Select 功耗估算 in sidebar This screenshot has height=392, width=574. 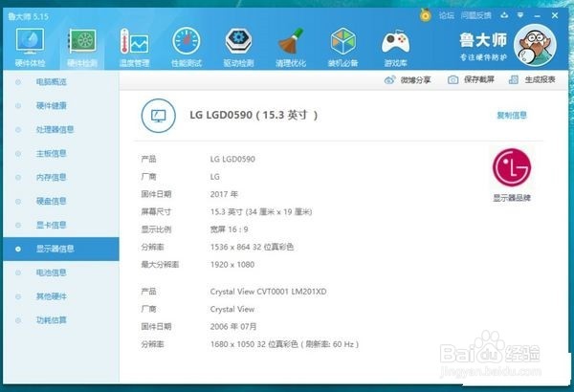pyautogui.click(x=52, y=320)
